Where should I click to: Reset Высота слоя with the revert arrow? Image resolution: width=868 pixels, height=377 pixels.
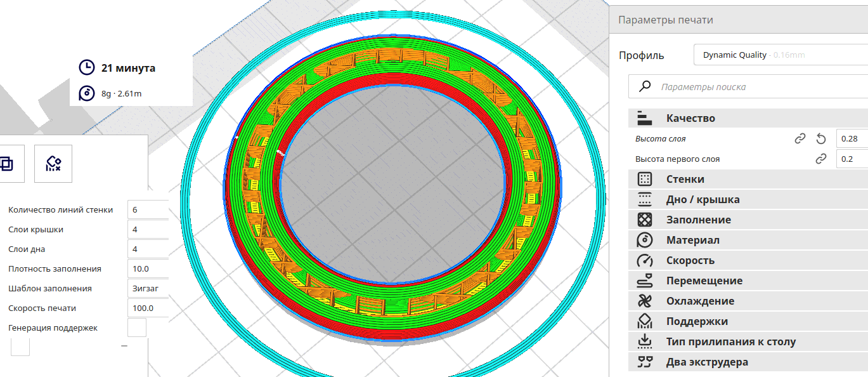pyautogui.click(x=821, y=138)
